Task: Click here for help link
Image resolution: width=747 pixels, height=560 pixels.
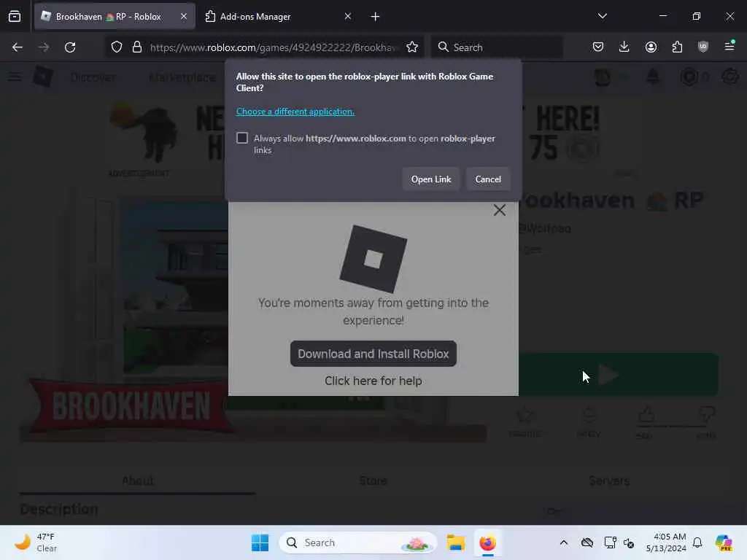Action: tap(373, 381)
